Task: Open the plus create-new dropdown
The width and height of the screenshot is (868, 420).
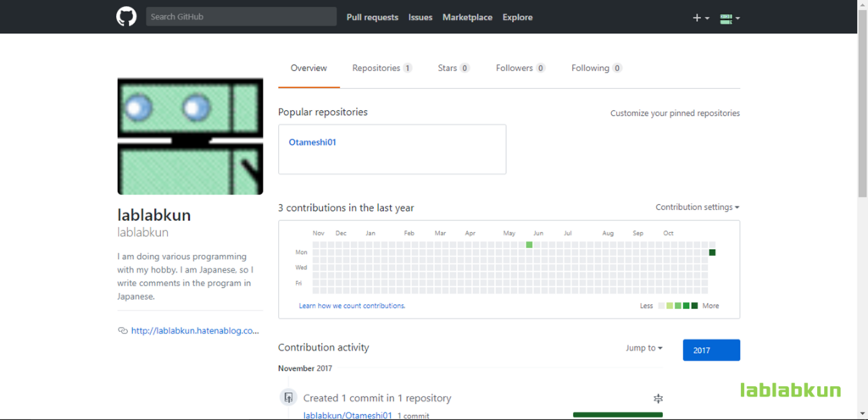Action: coord(701,18)
